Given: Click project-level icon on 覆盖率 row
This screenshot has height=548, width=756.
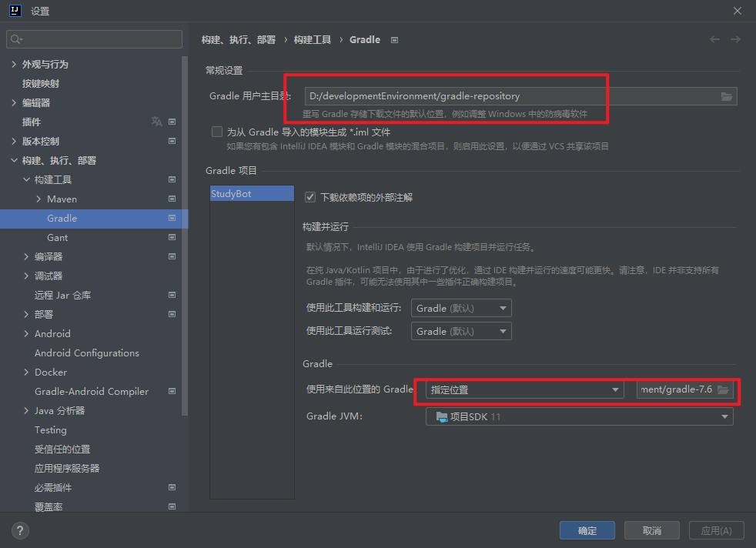Looking at the screenshot, I should [172, 506].
